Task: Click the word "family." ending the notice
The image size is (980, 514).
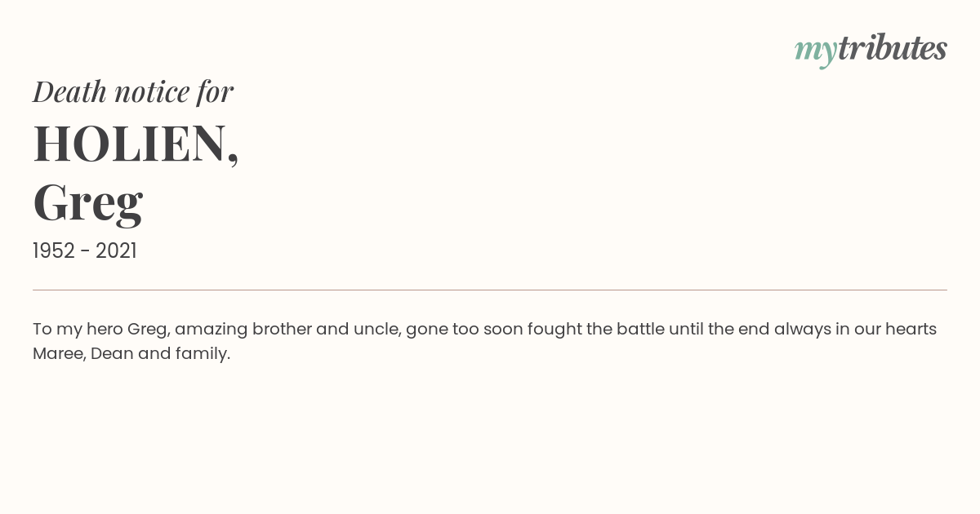Action: [203, 354]
